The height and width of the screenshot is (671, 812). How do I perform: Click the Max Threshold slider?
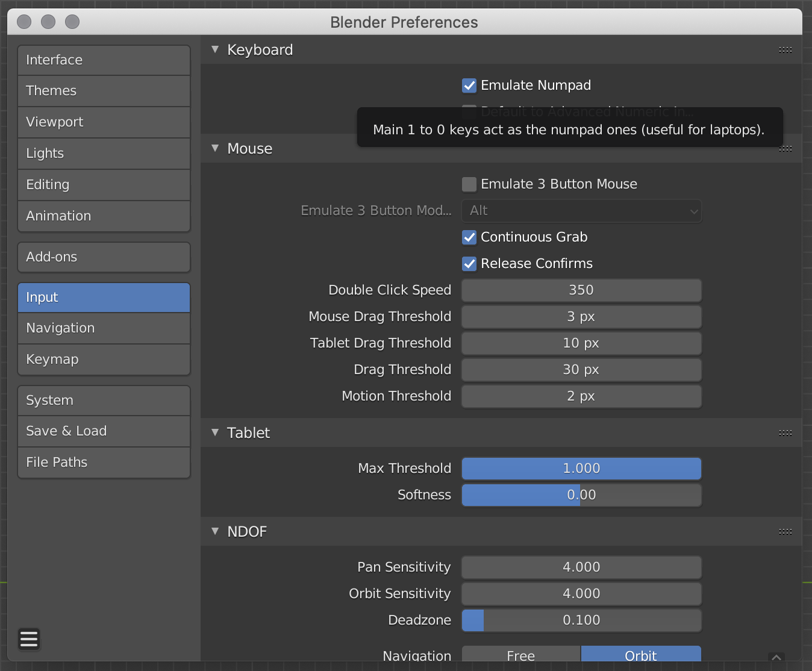click(x=581, y=469)
